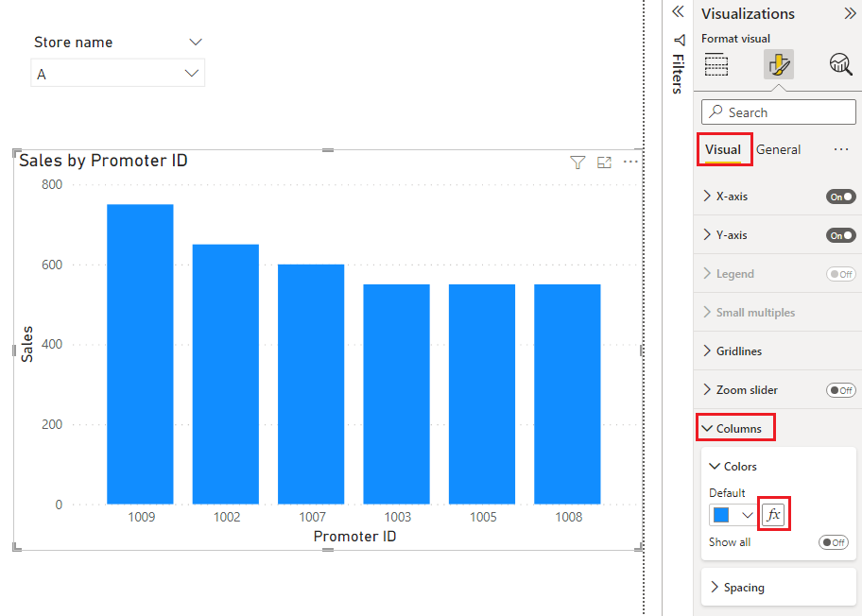Click the format Search input field
Image resolution: width=862 pixels, height=616 pixels.
[x=779, y=112]
